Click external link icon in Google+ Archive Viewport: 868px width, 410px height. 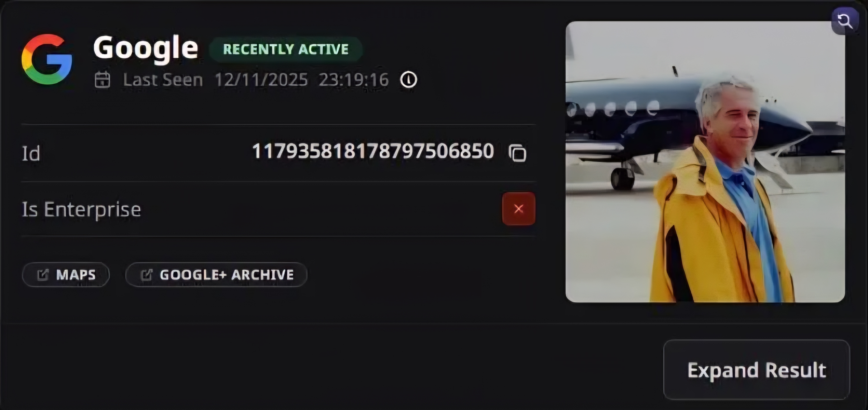pos(147,275)
